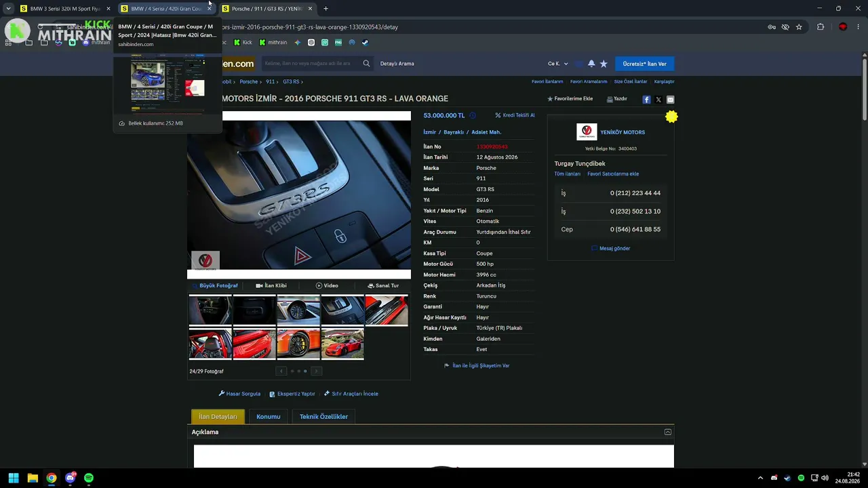This screenshot has height=488, width=868.
Task: Click Kredi Teklifi Al link
Action: click(x=515, y=115)
